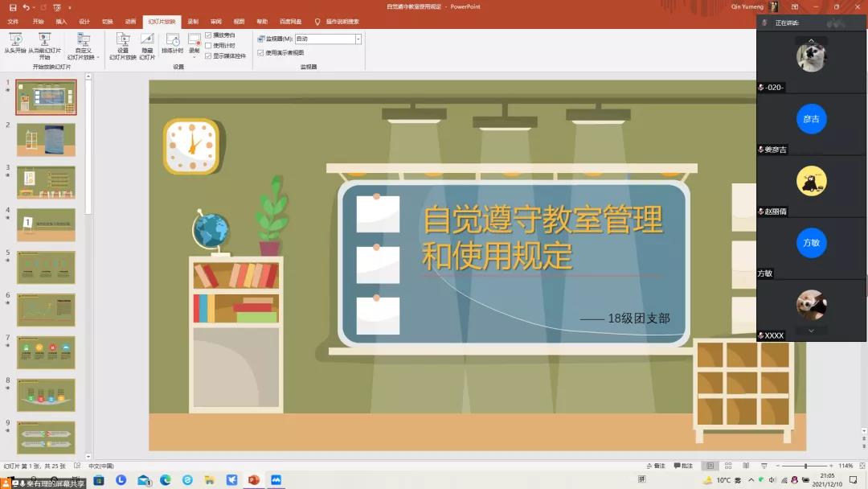Expand the 录制 record dropdown arrow

pyautogui.click(x=194, y=57)
